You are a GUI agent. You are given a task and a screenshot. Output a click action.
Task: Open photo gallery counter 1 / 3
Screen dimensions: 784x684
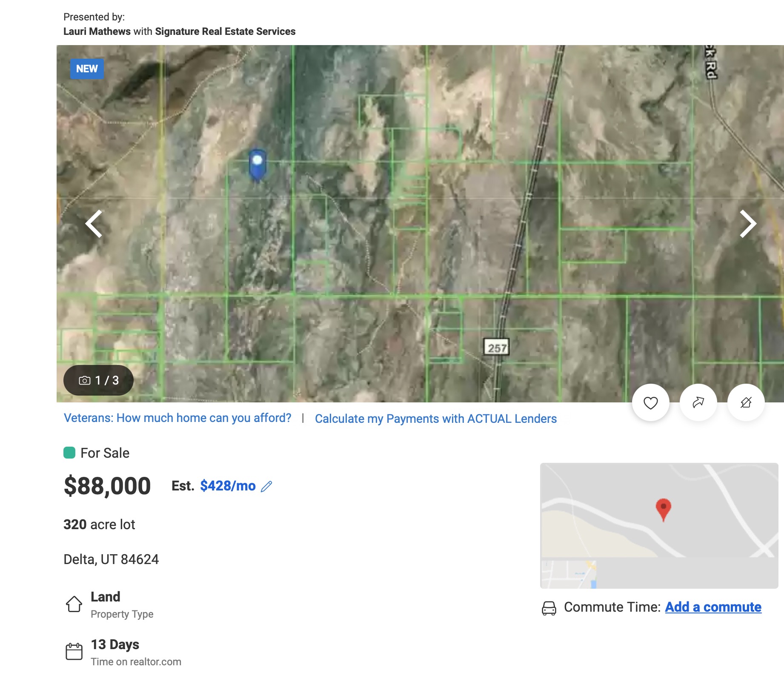(x=98, y=380)
